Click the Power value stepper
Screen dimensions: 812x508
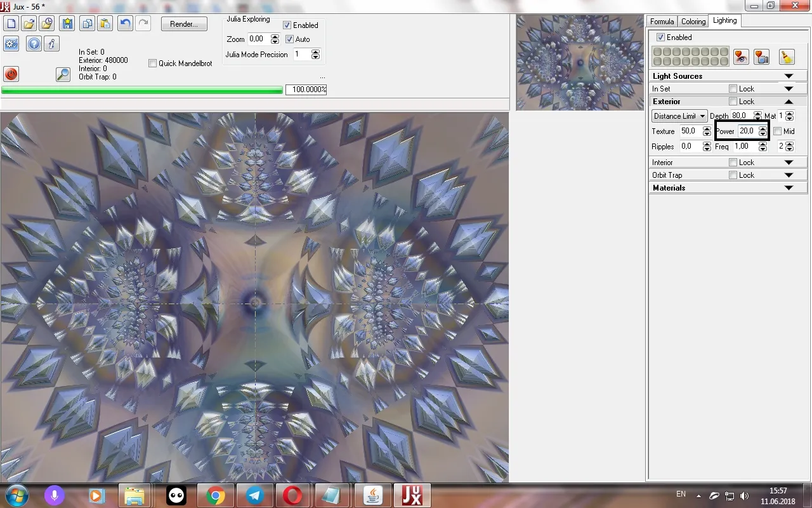click(763, 131)
